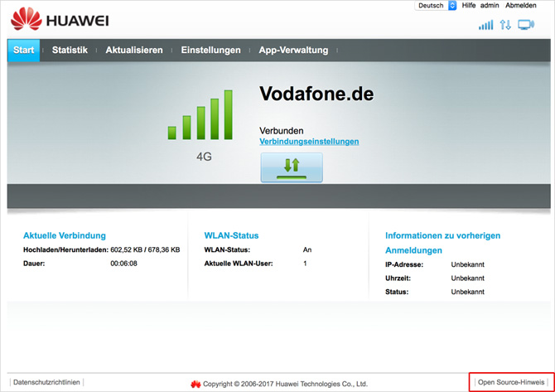Click the WLAN device monitor icon

[526, 25]
